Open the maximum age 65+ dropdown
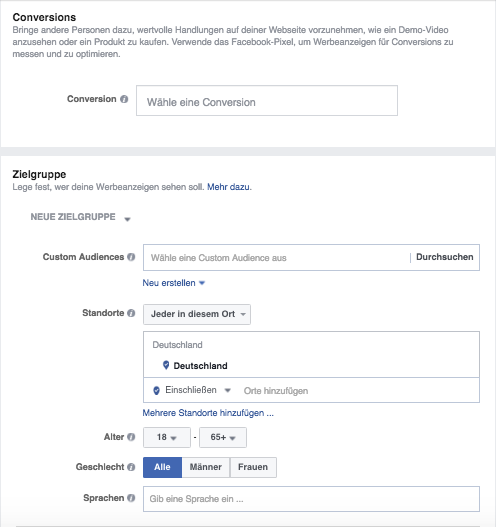 (x=223, y=437)
